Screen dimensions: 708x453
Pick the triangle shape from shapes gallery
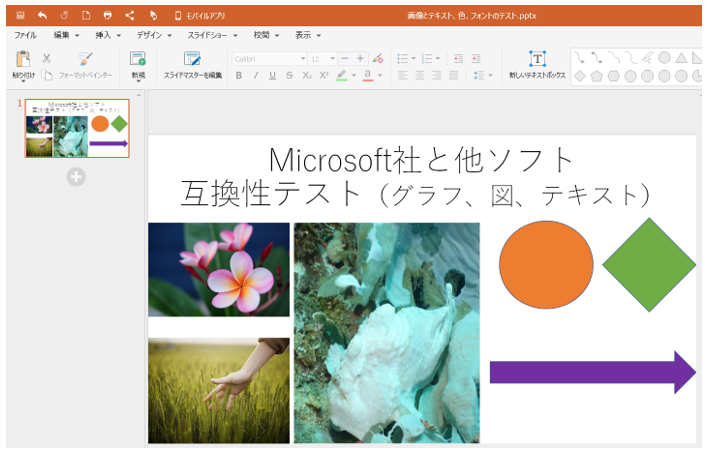pos(680,58)
